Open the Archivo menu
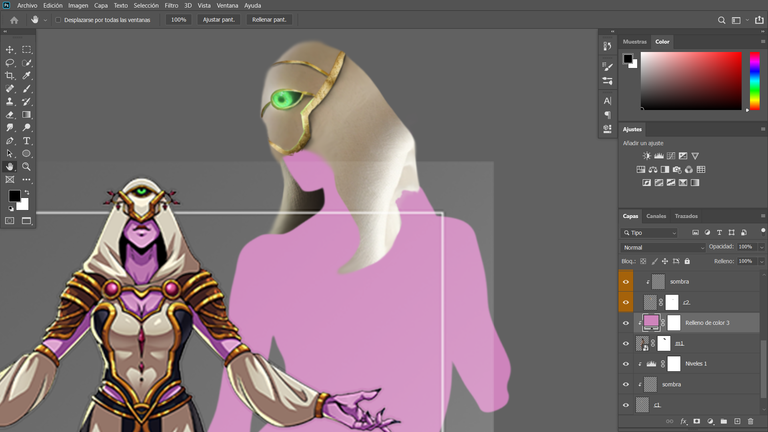The image size is (768, 432). point(27,5)
